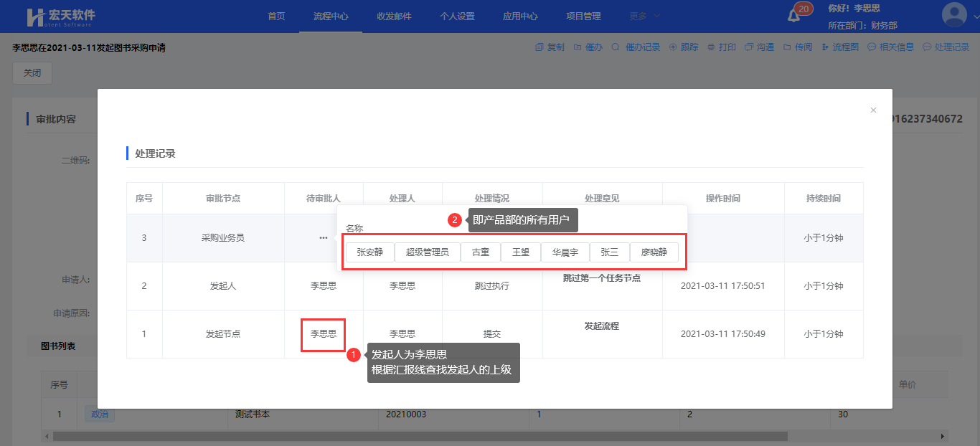Screen dimensions: 980x446
Task: Click the 沟通 communication icon
Action: pos(749,47)
